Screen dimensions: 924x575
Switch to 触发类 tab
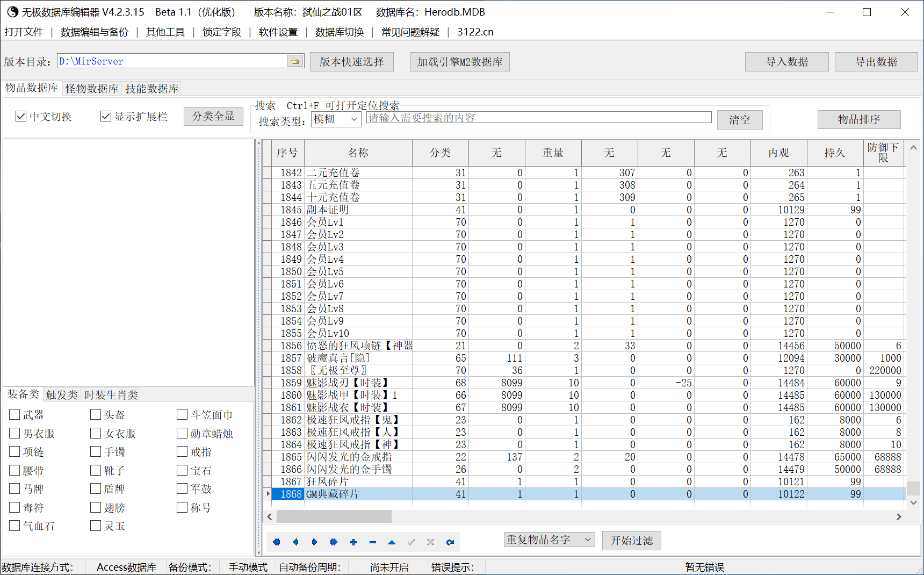62,395
